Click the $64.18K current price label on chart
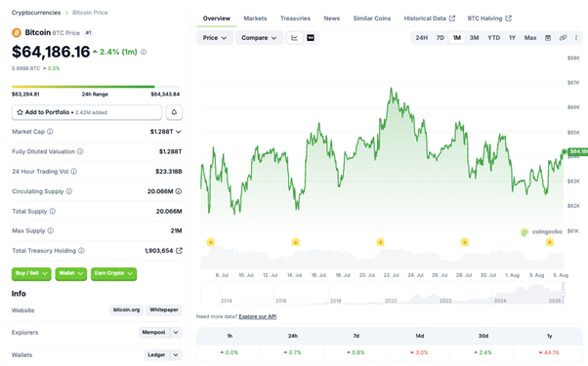588x366 pixels. [x=578, y=151]
